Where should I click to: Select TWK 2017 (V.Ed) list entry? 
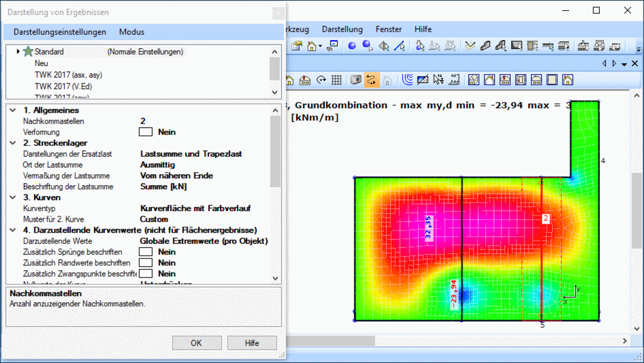pyautogui.click(x=63, y=86)
